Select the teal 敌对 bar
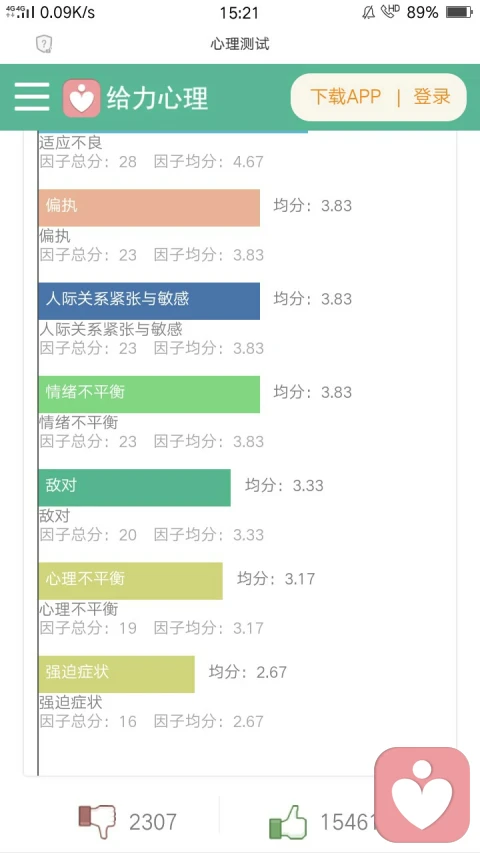 pos(134,487)
